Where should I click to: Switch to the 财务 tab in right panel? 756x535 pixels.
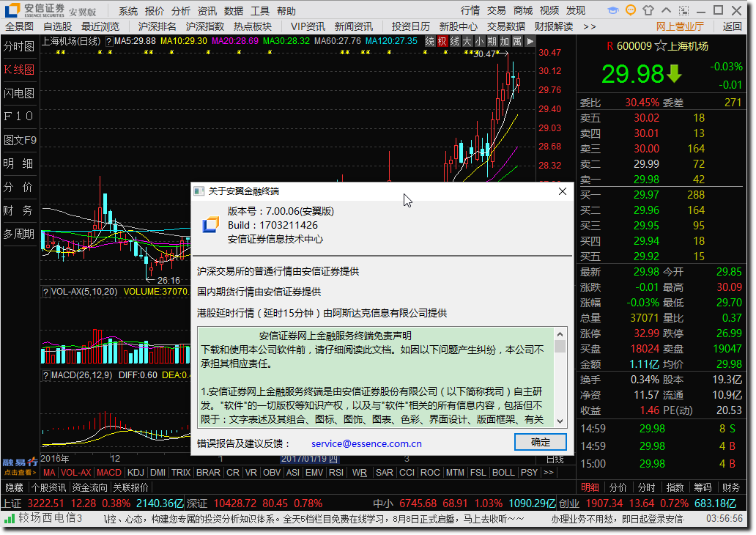[x=731, y=487]
